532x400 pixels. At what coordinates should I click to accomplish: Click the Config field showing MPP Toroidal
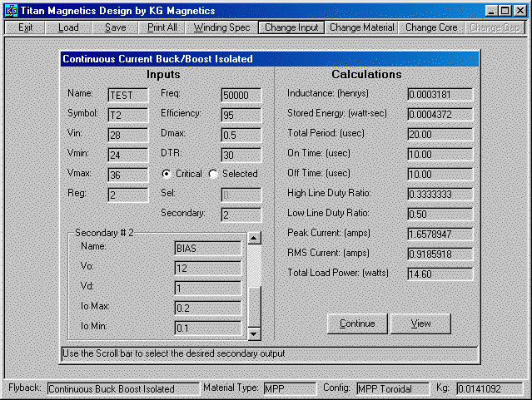393,389
